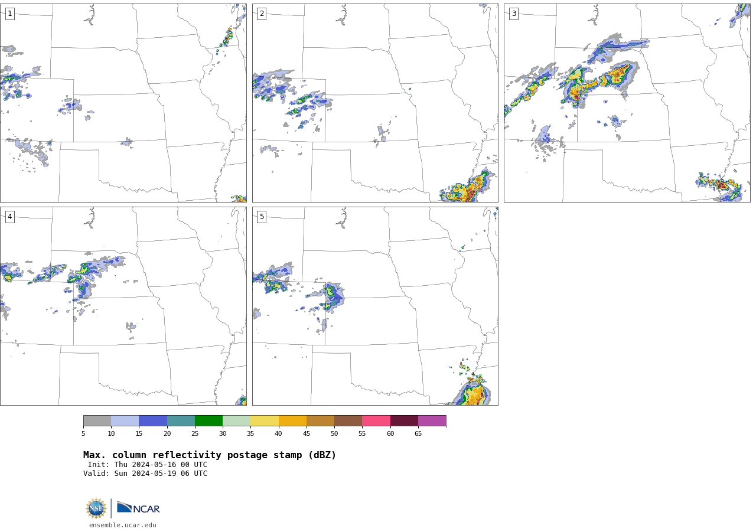Click member label number 2

tap(262, 14)
